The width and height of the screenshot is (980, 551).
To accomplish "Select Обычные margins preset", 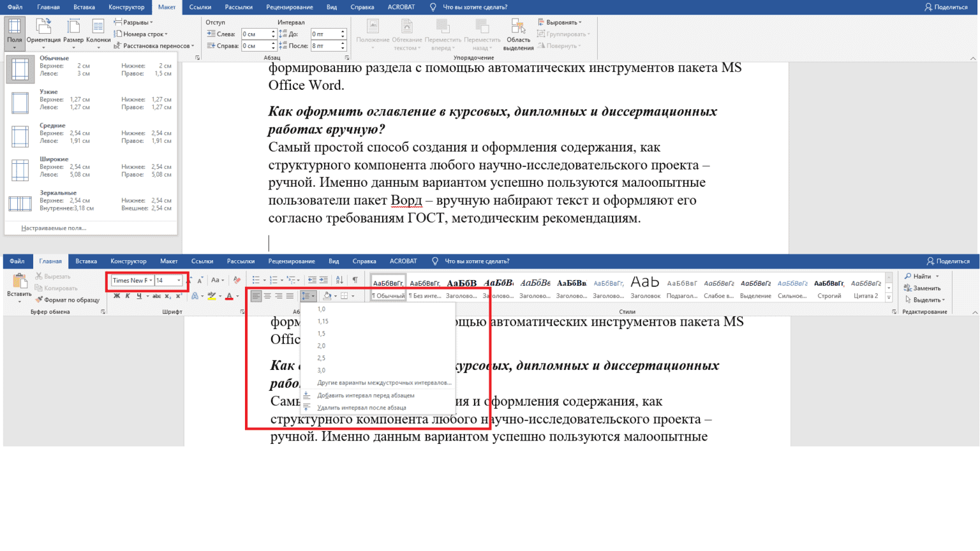I will tap(91, 69).
